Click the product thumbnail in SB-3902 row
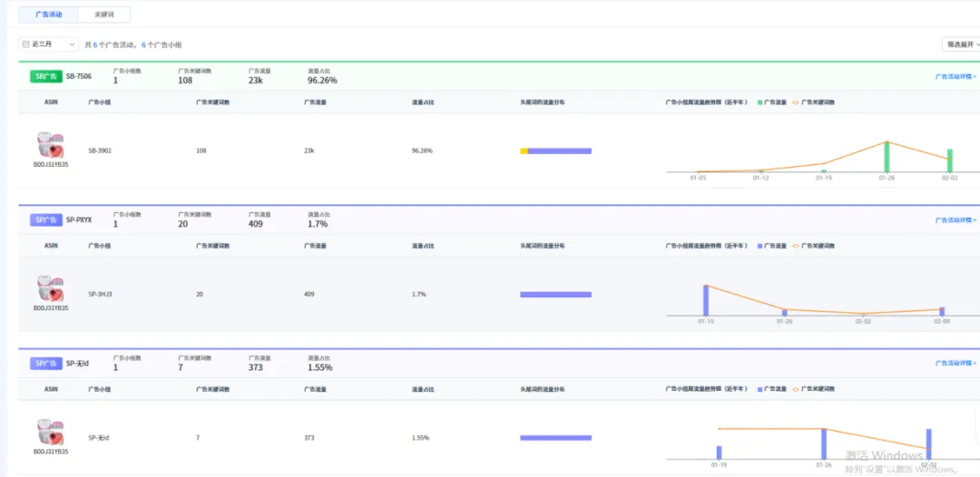This screenshot has height=477, width=980. (51, 146)
